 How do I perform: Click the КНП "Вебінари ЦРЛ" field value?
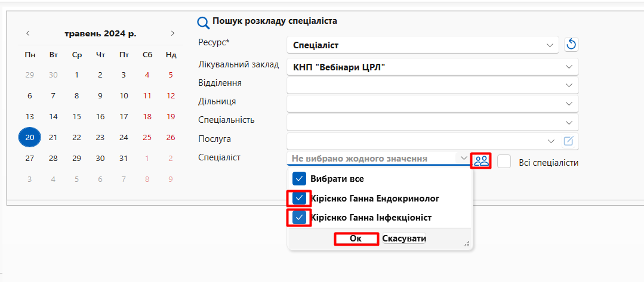pyautogui.click(x=339, y=67)
